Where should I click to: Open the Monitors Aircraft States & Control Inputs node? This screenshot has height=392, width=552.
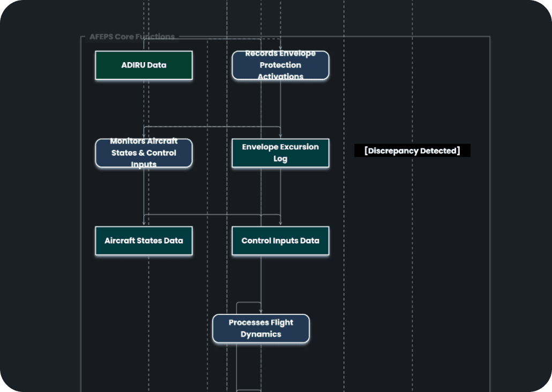pyautogui.click(x=144, y=153)
